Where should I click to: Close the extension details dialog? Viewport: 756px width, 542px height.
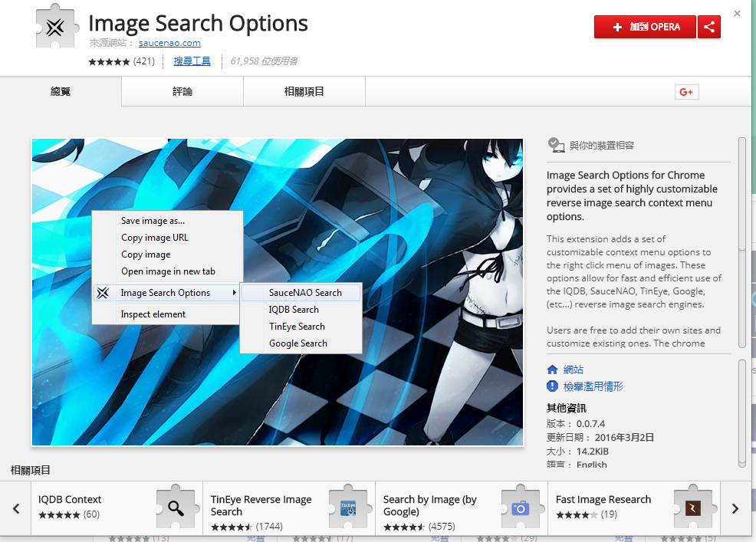(x=737, y=14)
